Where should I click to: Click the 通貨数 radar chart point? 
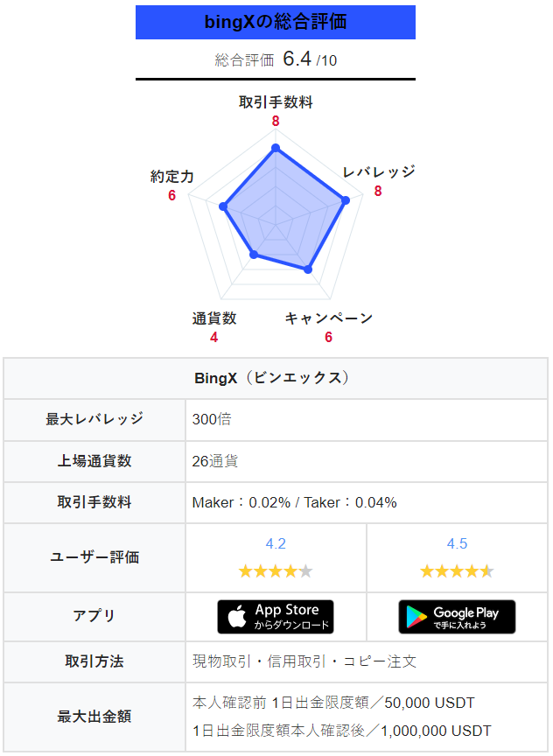click(254, 255)
